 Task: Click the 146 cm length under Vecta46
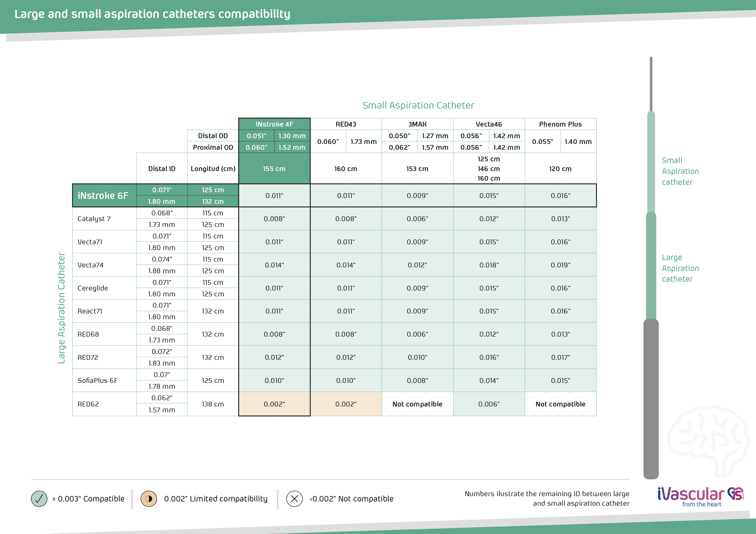pyautogui.click(x=489, y=169)
